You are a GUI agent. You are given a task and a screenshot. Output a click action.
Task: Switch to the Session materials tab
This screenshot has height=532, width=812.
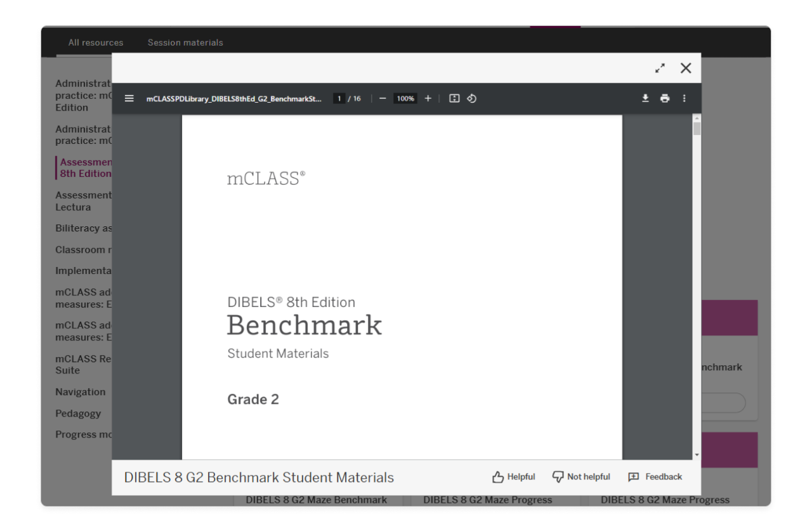coord(185,42)
